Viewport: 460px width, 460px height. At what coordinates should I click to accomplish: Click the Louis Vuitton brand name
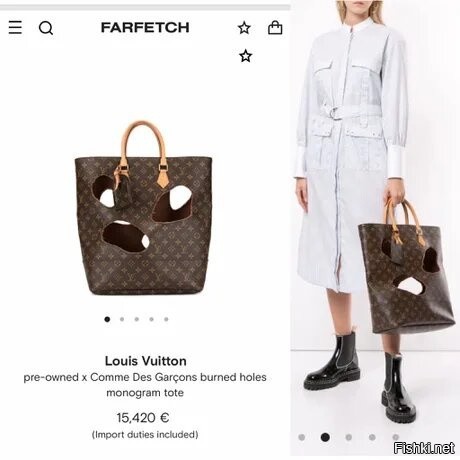[x=146, y=361]
